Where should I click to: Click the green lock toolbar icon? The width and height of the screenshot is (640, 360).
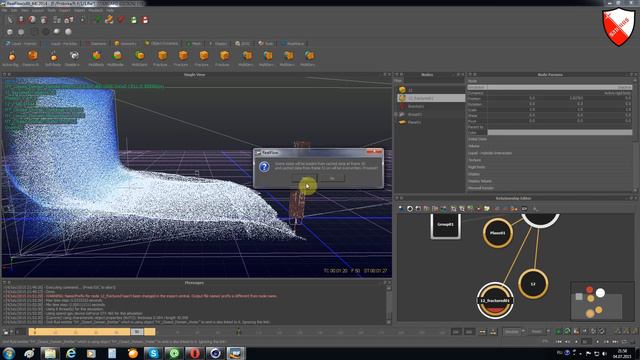[x=133, y=20]
